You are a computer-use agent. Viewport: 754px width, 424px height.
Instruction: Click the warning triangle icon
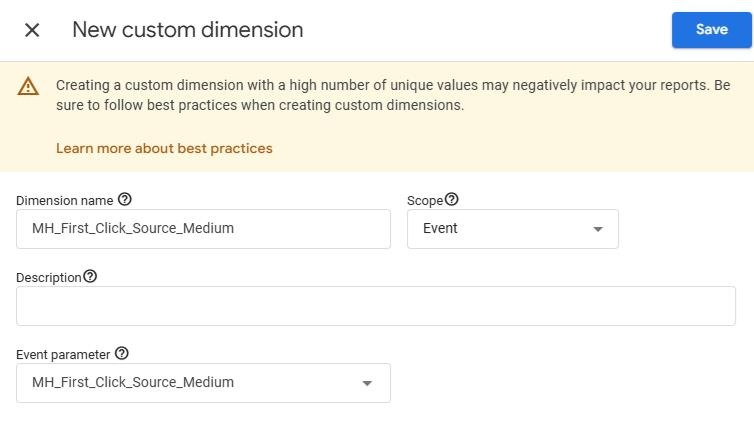tap(28, 87)
